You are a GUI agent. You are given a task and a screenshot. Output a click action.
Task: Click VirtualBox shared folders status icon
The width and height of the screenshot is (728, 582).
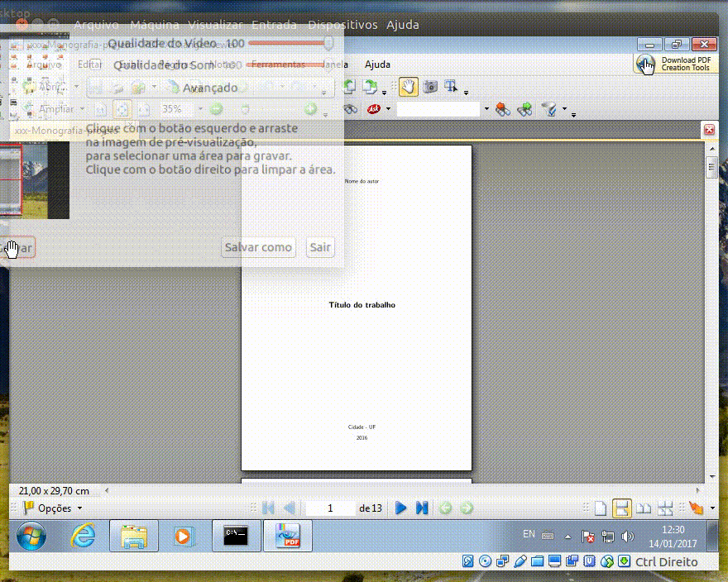(x=537, y=561)
